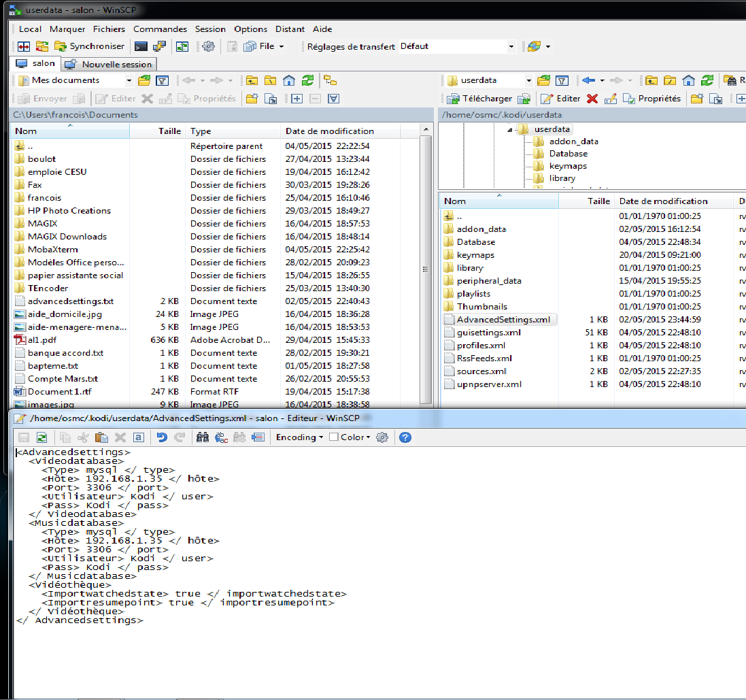
Task: Reload file in the editor toolbar
Action: 42,437
